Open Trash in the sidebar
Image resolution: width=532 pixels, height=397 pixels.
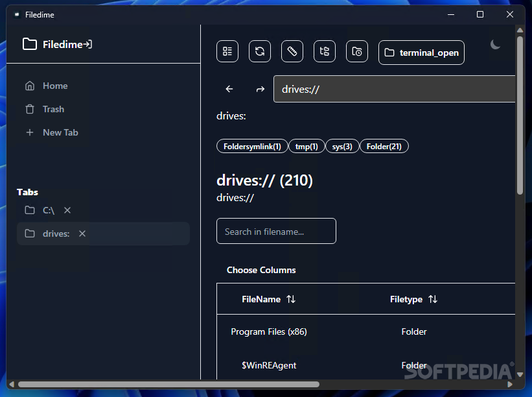53,109
